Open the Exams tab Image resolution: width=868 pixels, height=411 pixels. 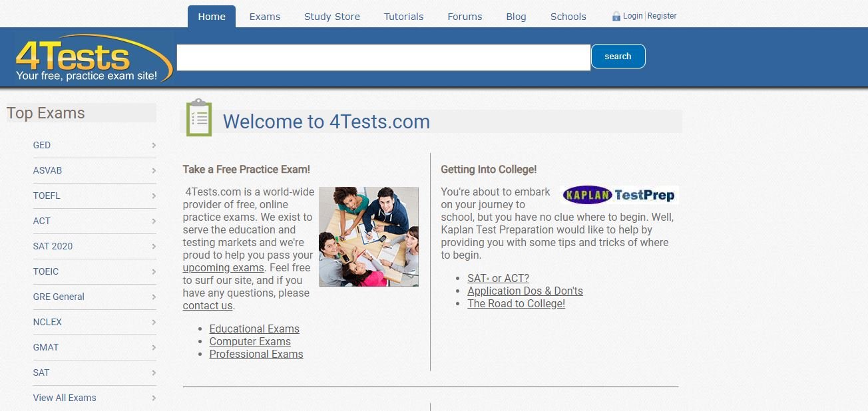tap(265, 17)
